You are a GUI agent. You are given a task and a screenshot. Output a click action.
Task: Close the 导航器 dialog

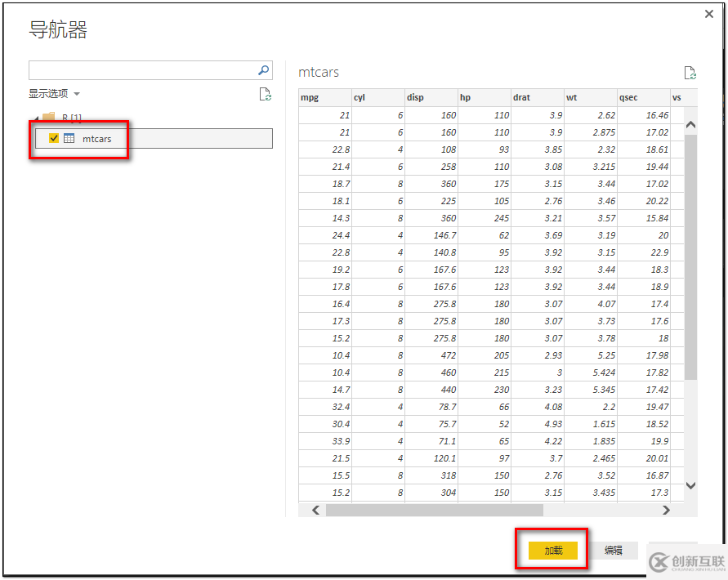pos(709,14)
